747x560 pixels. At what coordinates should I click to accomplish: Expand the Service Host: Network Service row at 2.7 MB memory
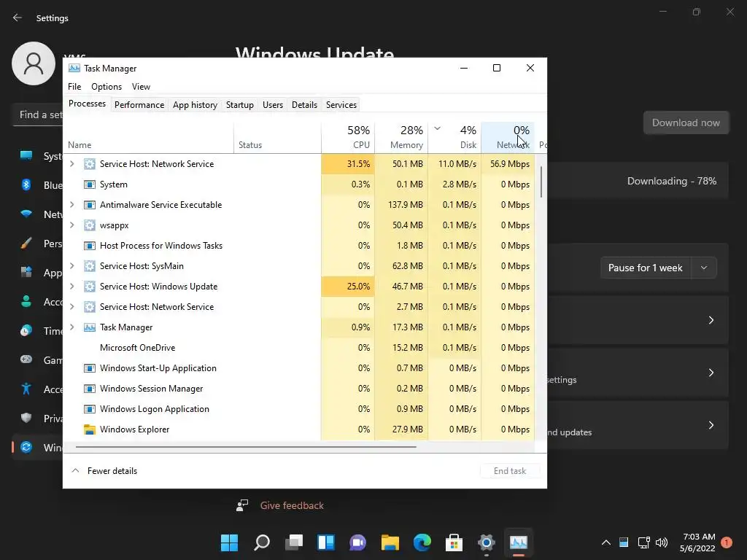point(72,307)
